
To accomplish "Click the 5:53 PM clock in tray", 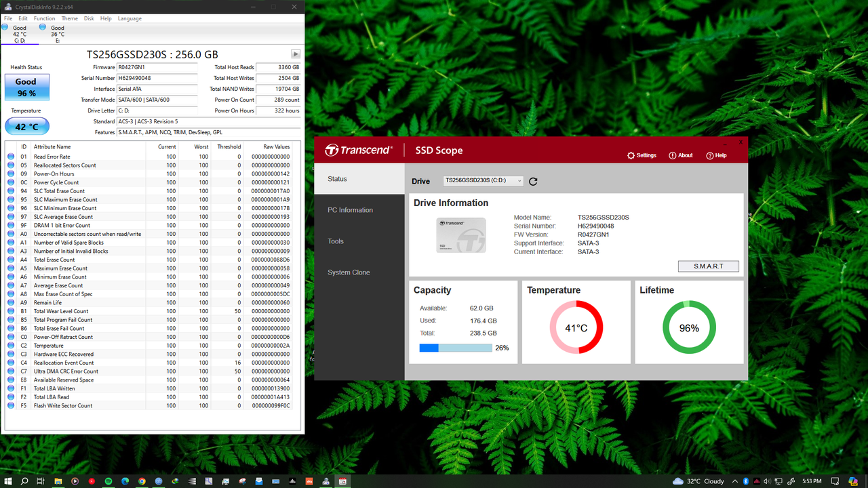I will click(x=812, y=481).
